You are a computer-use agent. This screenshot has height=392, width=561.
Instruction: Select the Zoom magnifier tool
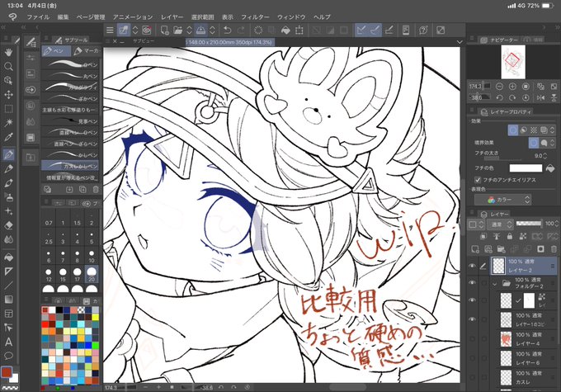click(8, 67)
